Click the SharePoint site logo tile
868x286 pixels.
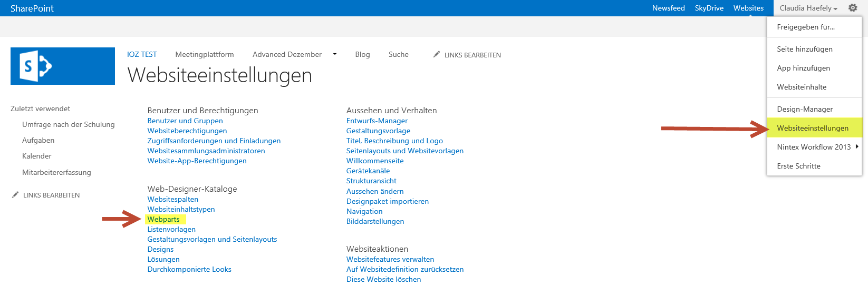click(63, 66)
